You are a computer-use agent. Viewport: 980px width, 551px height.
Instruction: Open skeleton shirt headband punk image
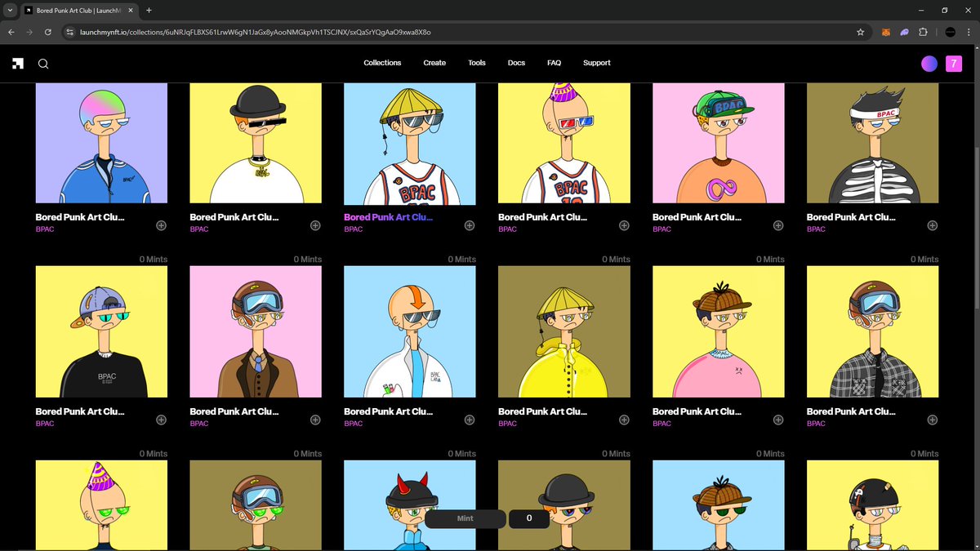point(872,144)
